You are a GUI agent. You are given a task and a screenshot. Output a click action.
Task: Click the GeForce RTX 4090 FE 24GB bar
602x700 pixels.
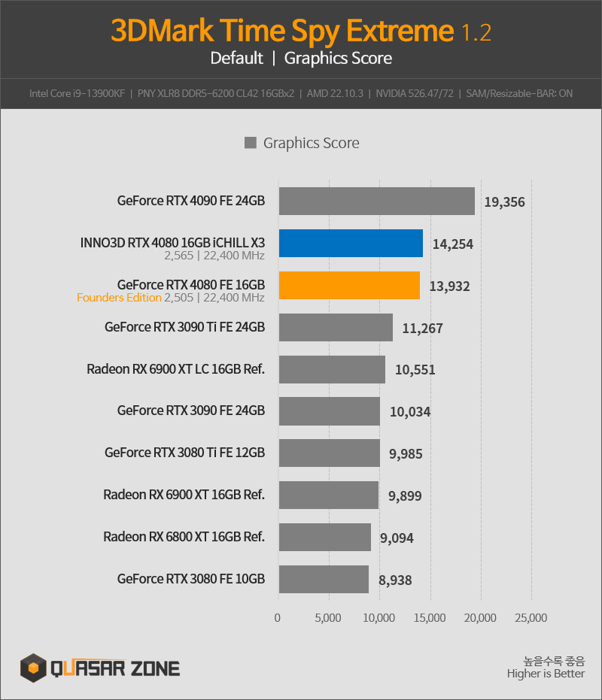point(377,201)
